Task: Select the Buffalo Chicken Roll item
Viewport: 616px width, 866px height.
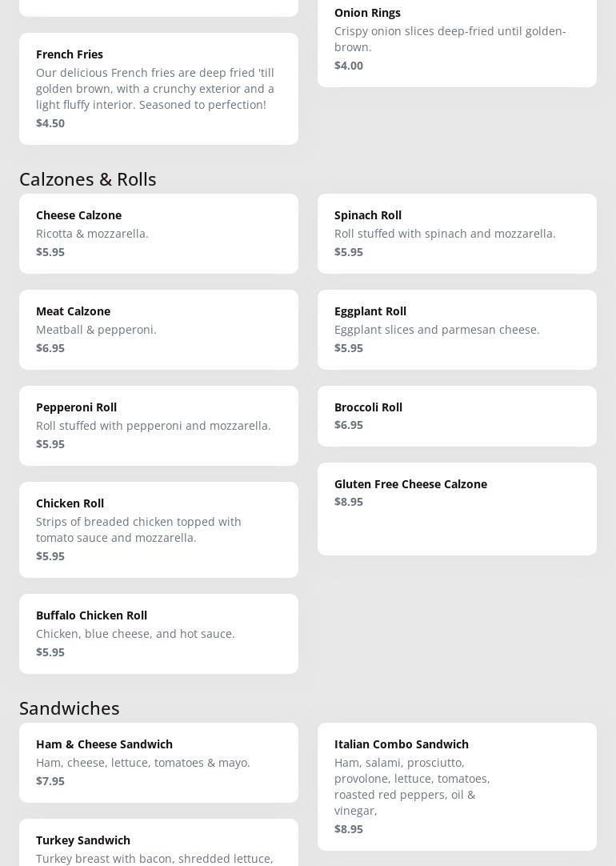Action: click(158, 633)
